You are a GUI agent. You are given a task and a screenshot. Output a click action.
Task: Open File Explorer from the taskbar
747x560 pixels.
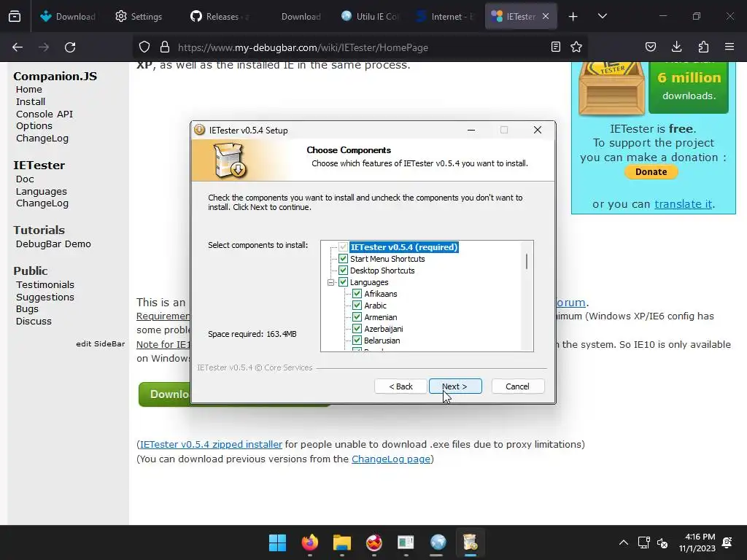(341, 542)
